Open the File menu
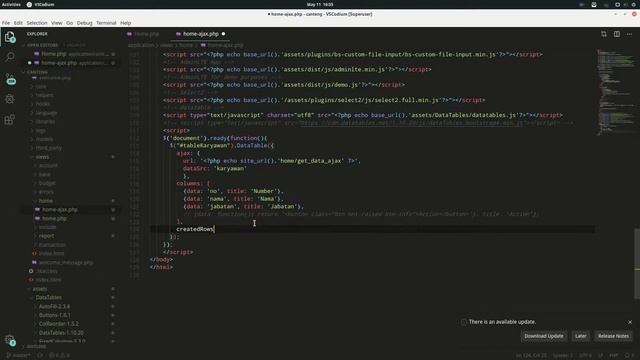640x360 pixels. [x=6, y=23]
